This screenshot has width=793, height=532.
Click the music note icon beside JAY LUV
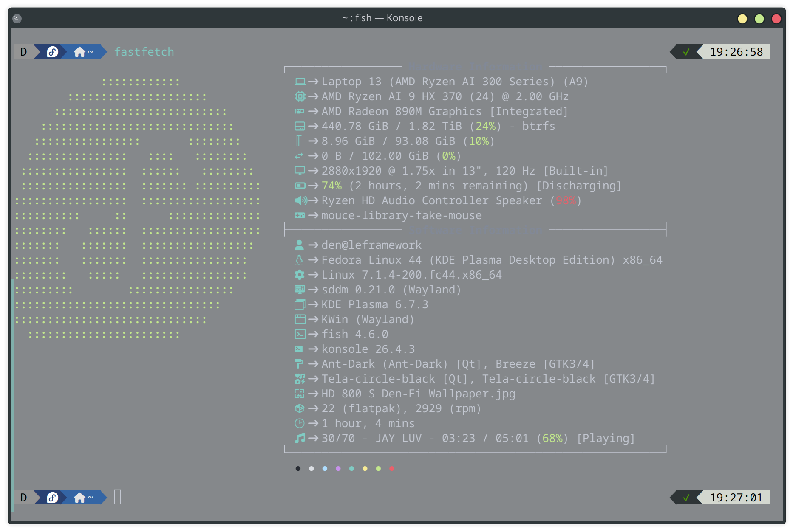(300, 438)
